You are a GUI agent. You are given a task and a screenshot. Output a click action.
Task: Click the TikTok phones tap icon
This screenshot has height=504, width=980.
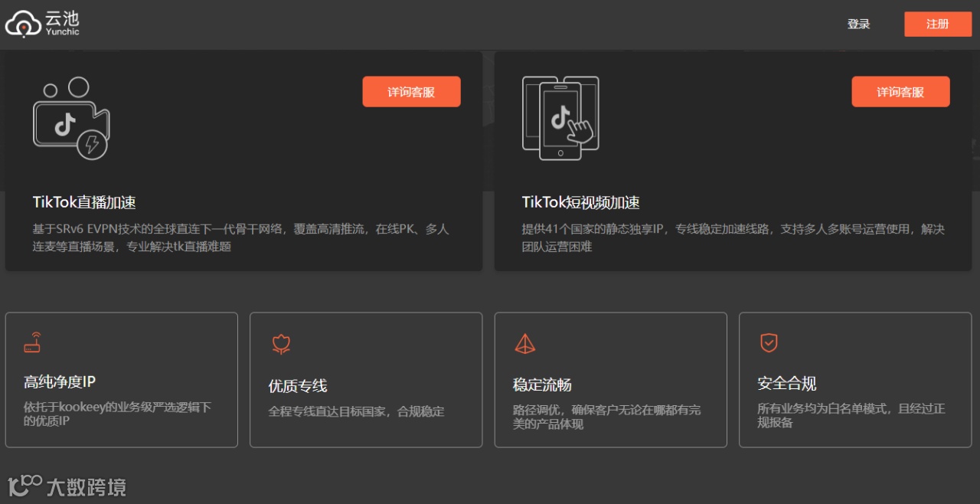pos(560,118)
